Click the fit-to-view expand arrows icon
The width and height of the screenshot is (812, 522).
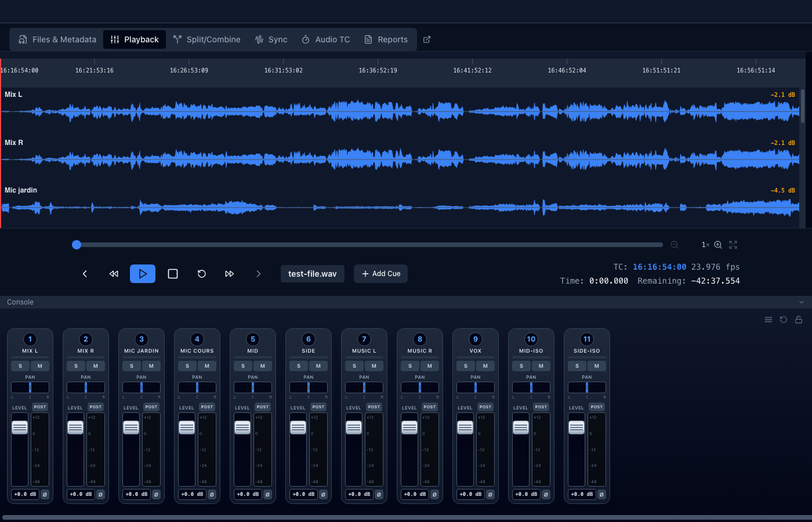[733, 245]
